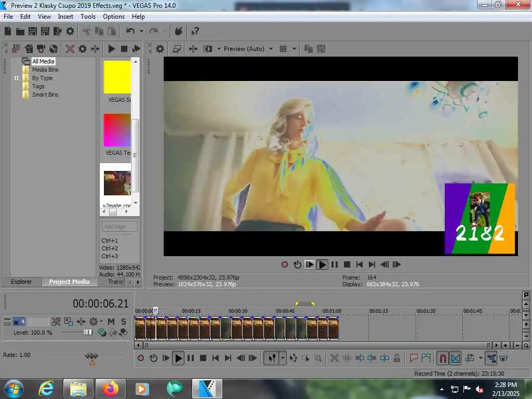Open the Options menu
Viewport: 532px width, 399px height.
pyautogui.click(x=114, y=16)
